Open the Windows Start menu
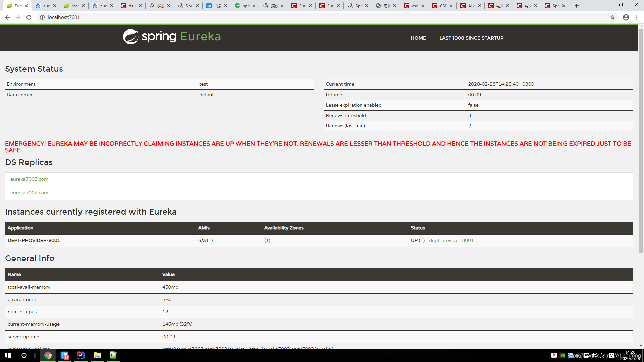 (x=8, y=355)
